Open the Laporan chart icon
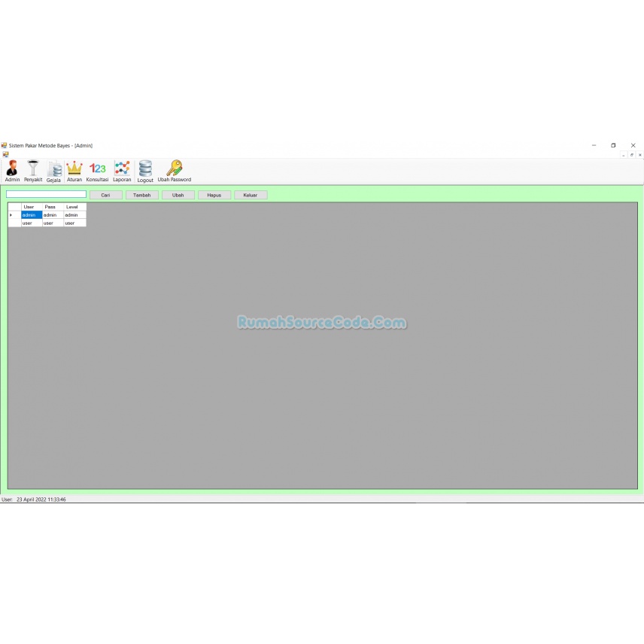 [122, 171]
